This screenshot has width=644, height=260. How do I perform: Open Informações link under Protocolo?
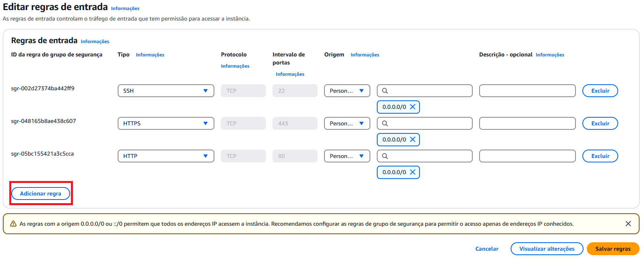pos(235,66)
